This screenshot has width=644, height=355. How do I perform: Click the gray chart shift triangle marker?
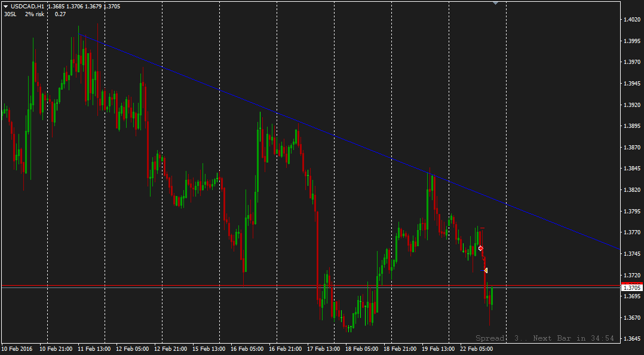click(x=495, y=3)
